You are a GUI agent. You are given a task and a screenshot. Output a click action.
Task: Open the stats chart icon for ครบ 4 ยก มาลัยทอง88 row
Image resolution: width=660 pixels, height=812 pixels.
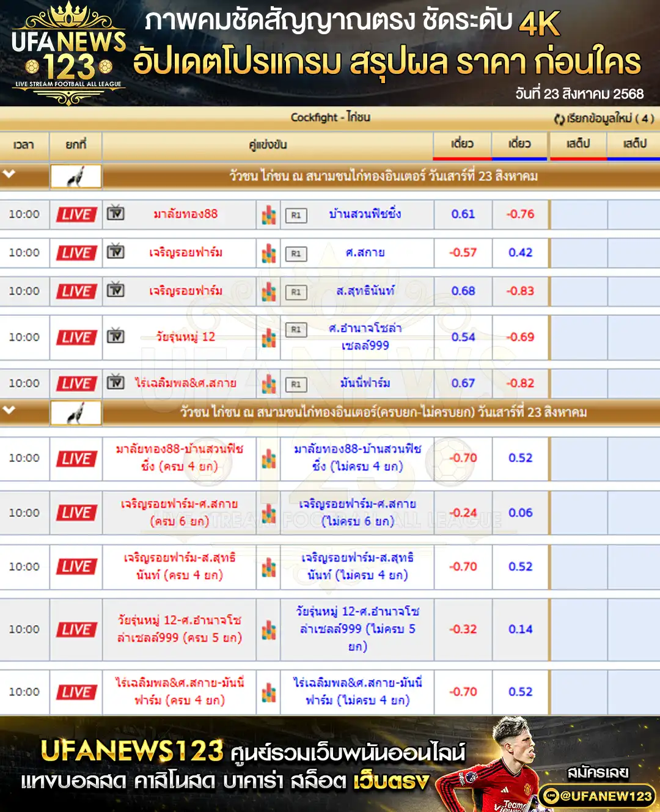pyautogui.click(x=269, y=458)
